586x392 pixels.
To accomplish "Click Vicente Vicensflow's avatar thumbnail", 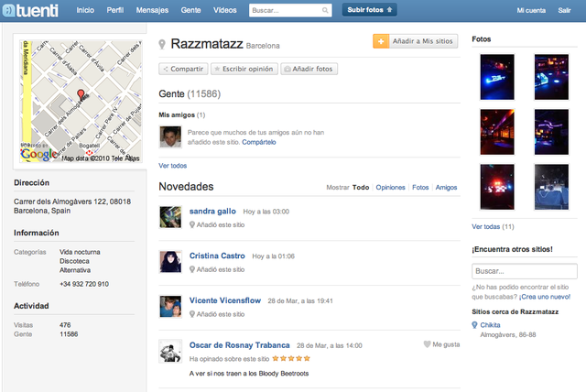I will pos(170,307).
